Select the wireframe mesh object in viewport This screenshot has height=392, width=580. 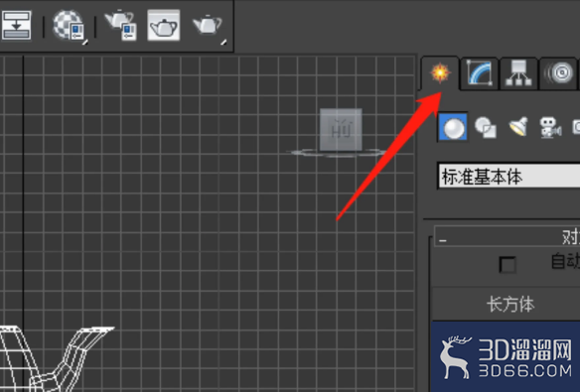pos(56,358)
